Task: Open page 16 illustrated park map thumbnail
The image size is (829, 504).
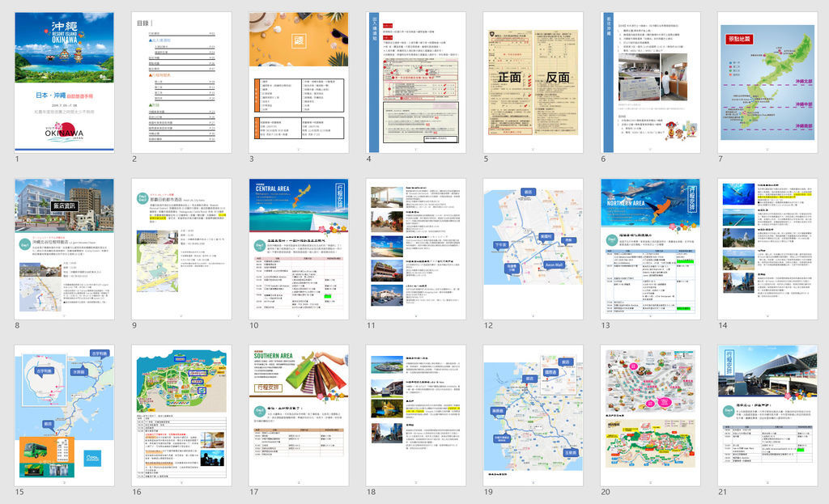Action: [181, 415]
